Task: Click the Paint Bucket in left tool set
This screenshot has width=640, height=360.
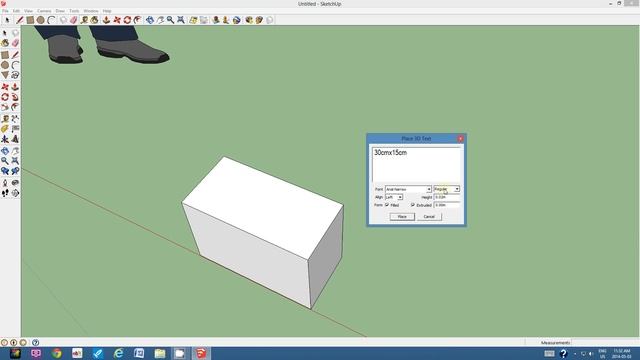Action: [5, 43]
